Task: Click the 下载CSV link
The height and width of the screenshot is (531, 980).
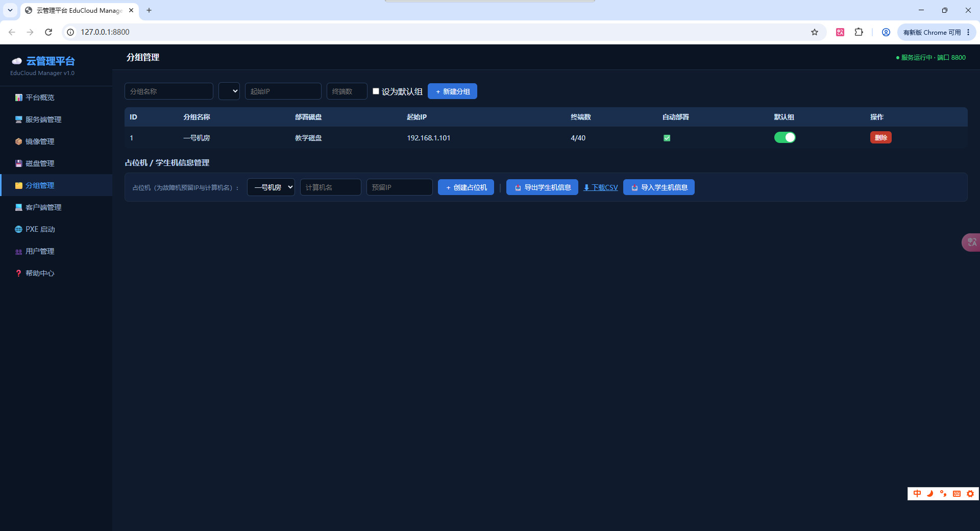Action: coord(601,187)
